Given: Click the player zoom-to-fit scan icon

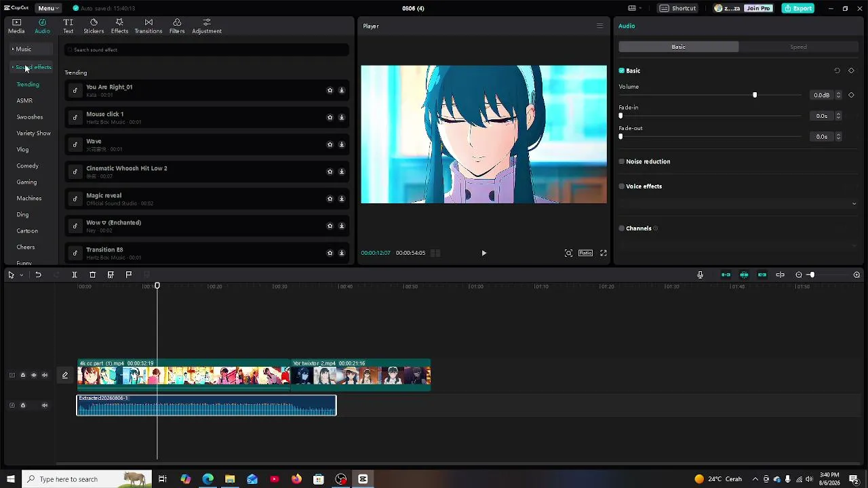Looking at the screenshot, I should coord(568,253).
